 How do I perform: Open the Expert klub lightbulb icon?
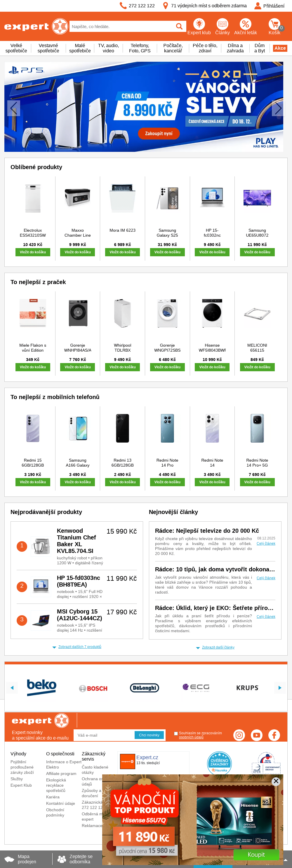(x=199, y=24)
